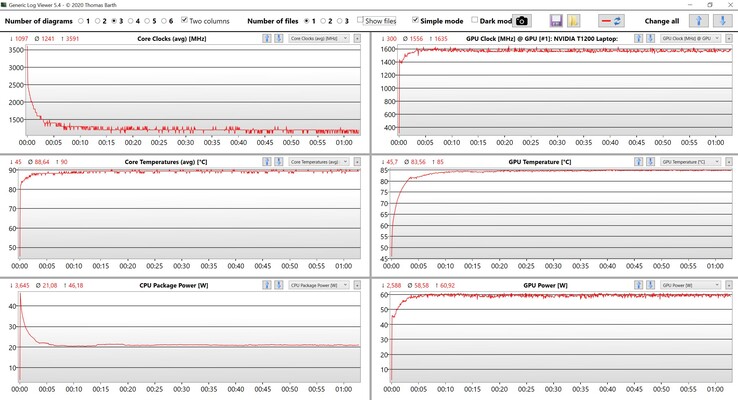Click the small plus button of GPU Power diagram
This screenshot has height=400, width=738.
click(x=729, y=285)
